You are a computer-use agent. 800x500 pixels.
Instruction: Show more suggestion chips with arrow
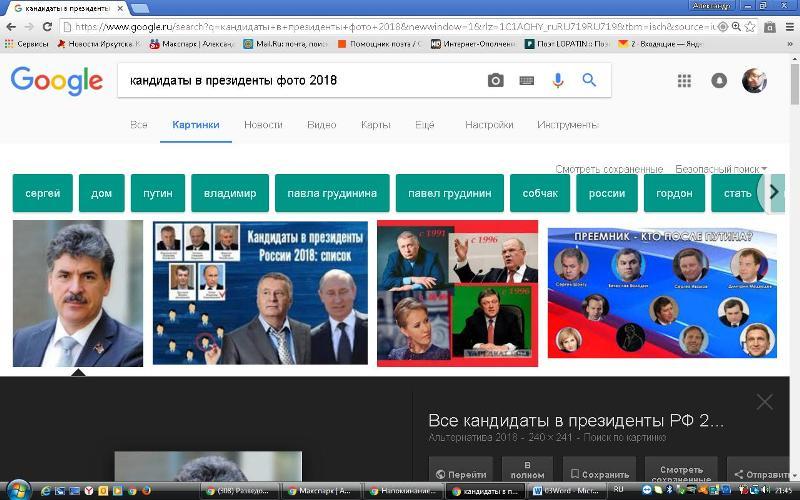click(773, 192)
